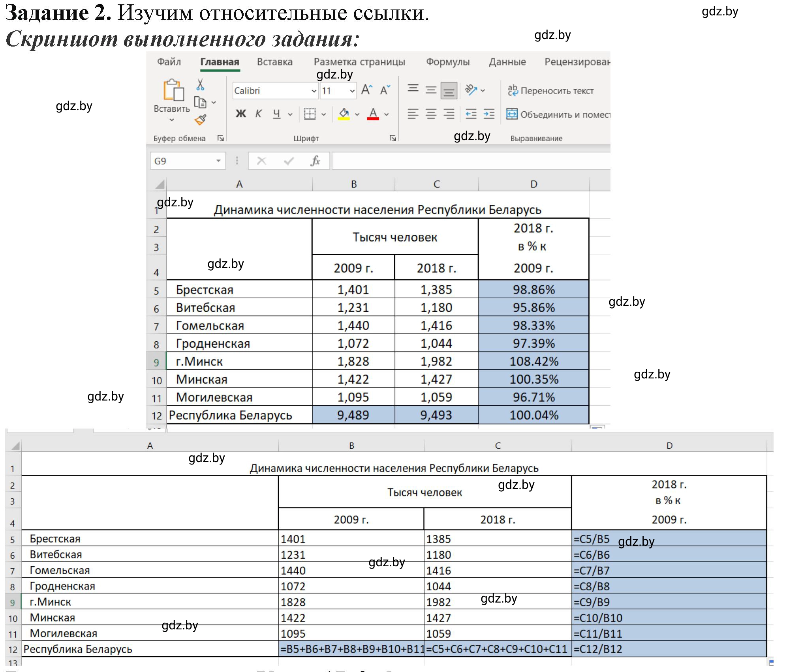Open the Рецензирование tab
This screenshot has height=672, width=787.
tap(577, 62)
